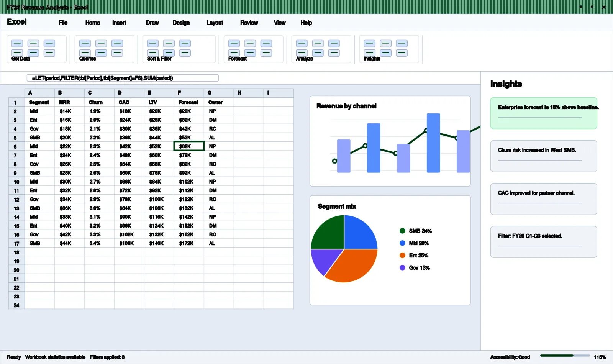Viewport: 613px width, 364px height.
Task: Open the Insert tab
Action: pos(119,23)
